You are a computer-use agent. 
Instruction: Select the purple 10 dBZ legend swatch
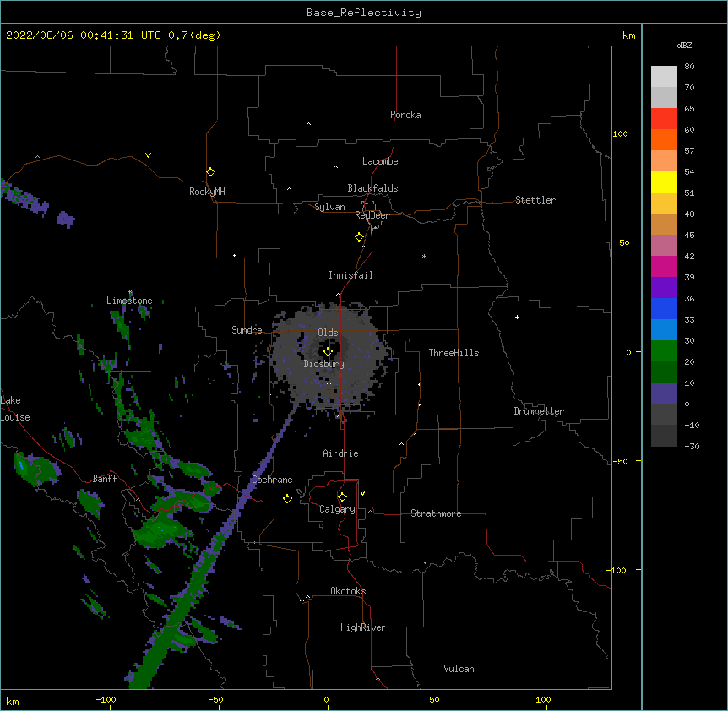click(x=664, y=393)
